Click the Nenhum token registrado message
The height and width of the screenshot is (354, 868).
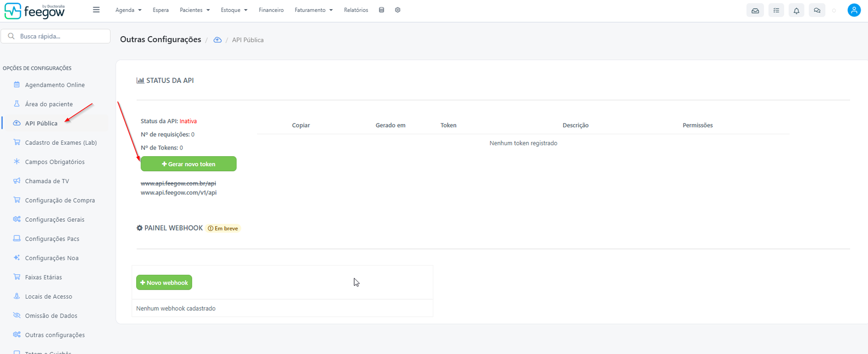point(524,143)
